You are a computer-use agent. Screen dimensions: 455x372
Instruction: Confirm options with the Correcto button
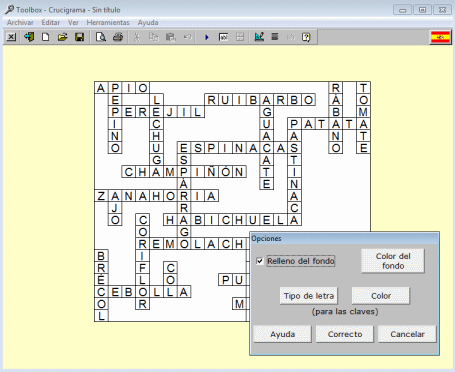pyautogui.click(x=345, y=334)
